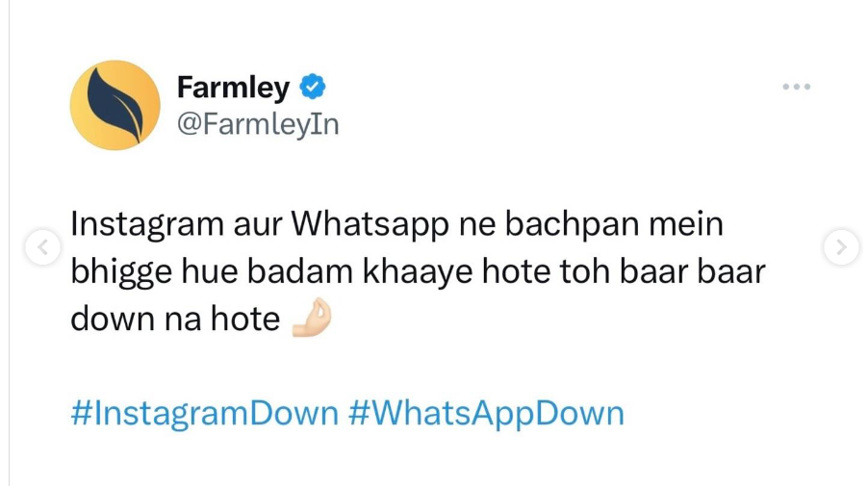Open the three-dot more options menu
Screen dimensions: 868x486
click(796, 87)
